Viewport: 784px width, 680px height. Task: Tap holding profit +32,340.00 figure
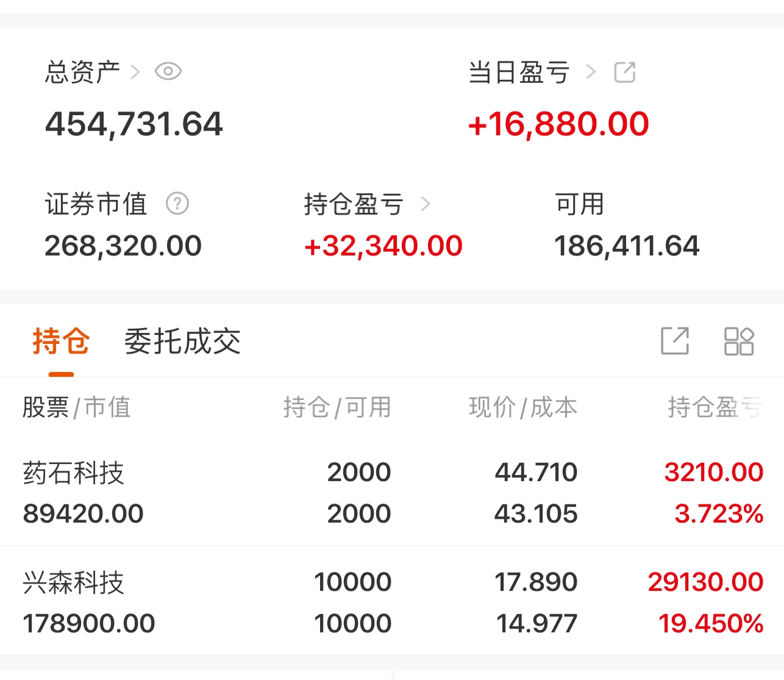pos(383,246)
